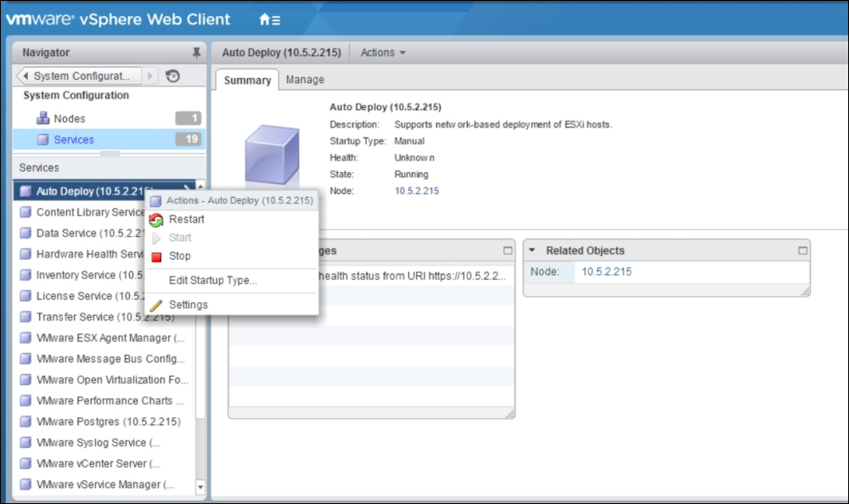The height and width of the screenshot is (504, 849).
Task: Click the Settings pencil icon
Action: click(156, 305)
